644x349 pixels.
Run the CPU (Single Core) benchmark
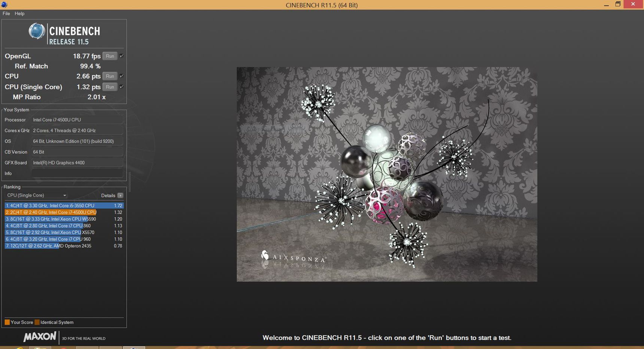click(110, 87)
